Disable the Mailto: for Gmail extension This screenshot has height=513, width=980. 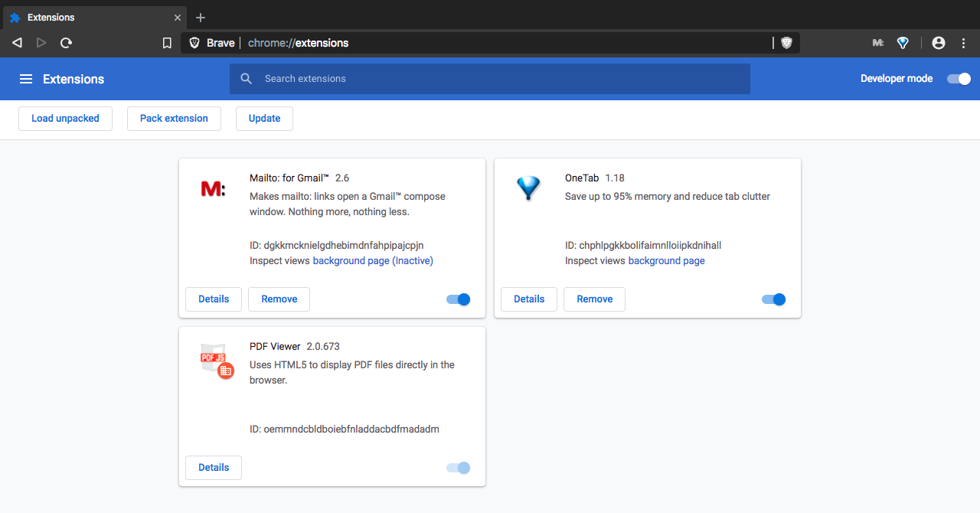(x=459, y=299)
